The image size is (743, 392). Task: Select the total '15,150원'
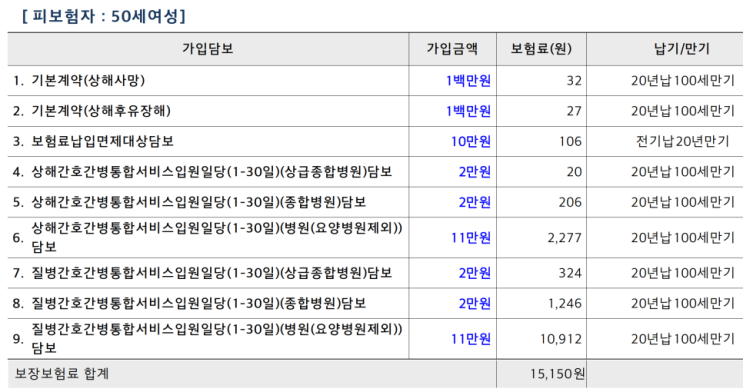pos(558,374)
